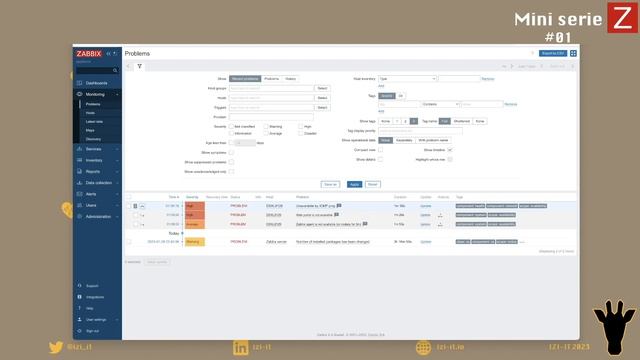Enable Show unacknowledged only checkbox
The image size is (640, 360).
tap(231, 172)
